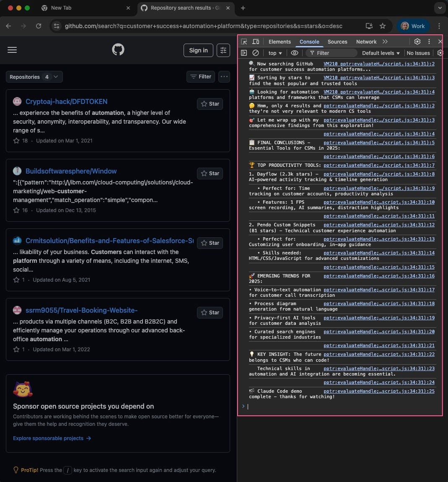Open the top context selector dropdown
This screenshot has height=482, width=448.
[275, 53]
